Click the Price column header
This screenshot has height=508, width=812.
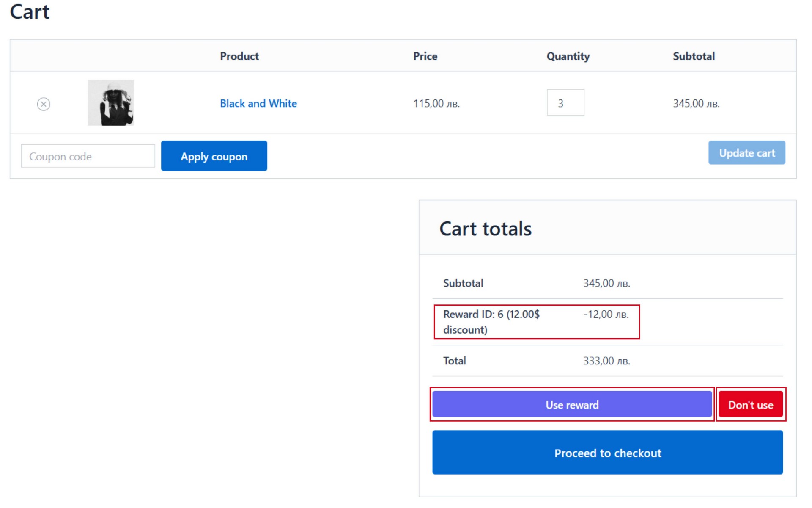[x=425, y=56]
